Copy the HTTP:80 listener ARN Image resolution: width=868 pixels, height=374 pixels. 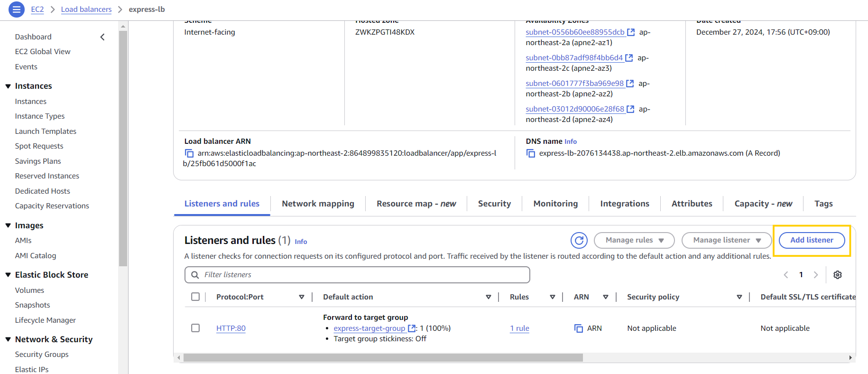[579, 328]
